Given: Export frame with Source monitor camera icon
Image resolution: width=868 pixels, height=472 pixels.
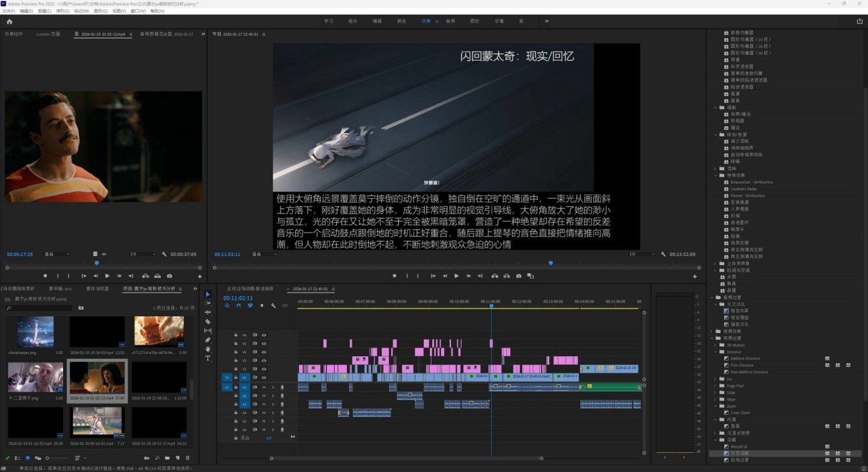Looking at the screenshot, I should coord(169,276).
